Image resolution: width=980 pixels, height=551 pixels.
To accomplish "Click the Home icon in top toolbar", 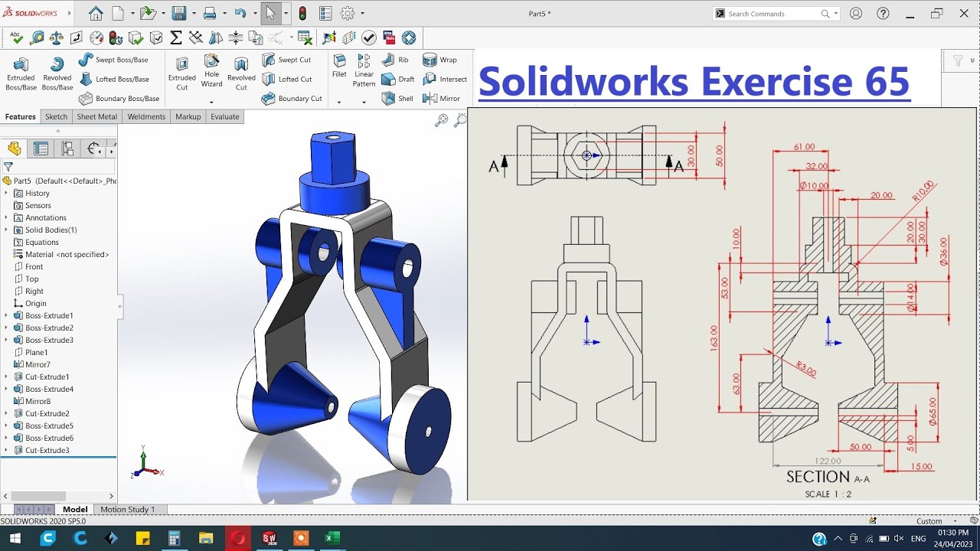I will coord(96,13).
